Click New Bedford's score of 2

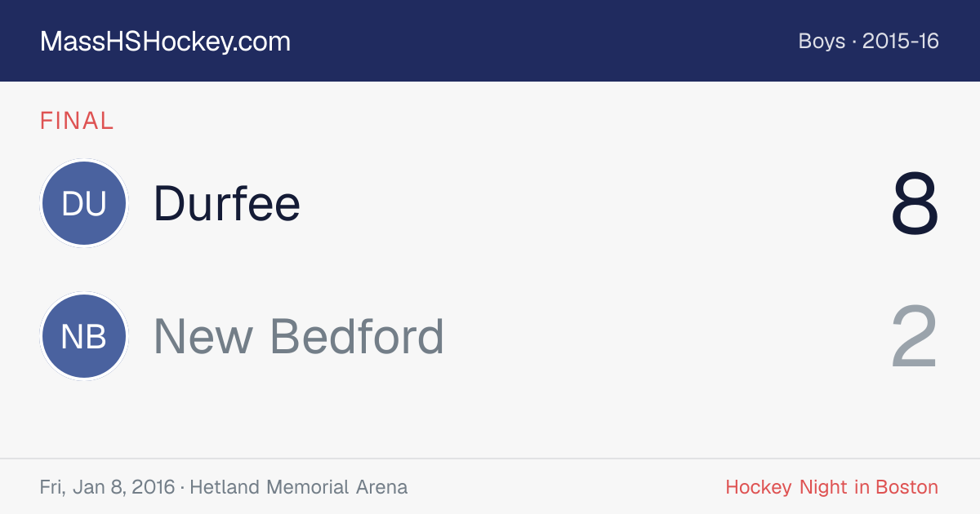pos(915,337)
